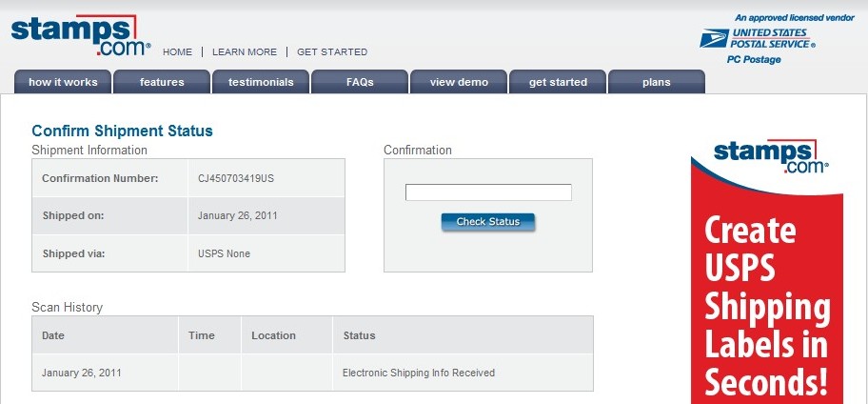868x404 pixels.
Task: Open the United States Postal Service logo
Action: [x=758, y=39]
